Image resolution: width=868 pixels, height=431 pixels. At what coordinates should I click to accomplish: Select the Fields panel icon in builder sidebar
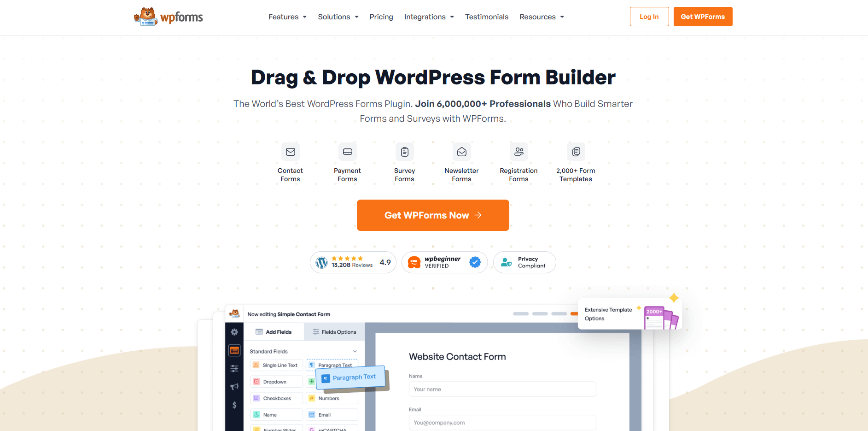pos(234,350)
